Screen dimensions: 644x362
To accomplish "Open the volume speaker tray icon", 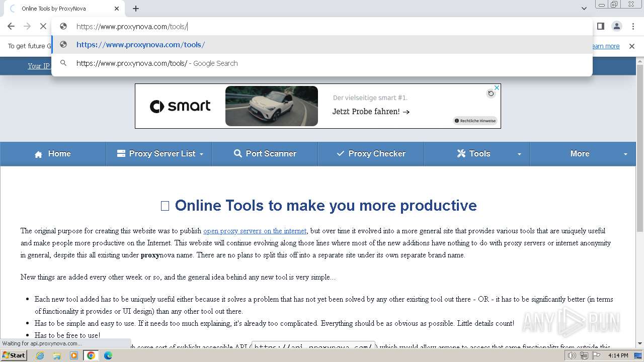I will (572, 355).
